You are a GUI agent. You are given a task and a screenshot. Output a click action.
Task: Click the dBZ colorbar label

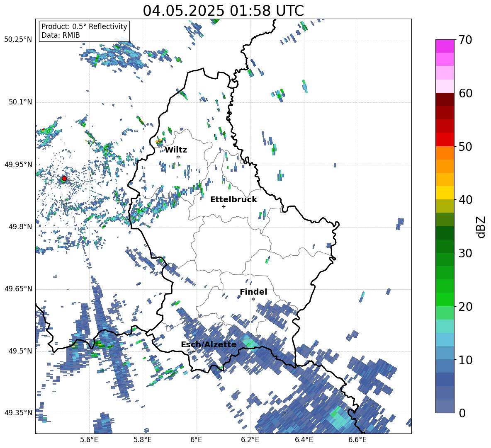(481, 227)
